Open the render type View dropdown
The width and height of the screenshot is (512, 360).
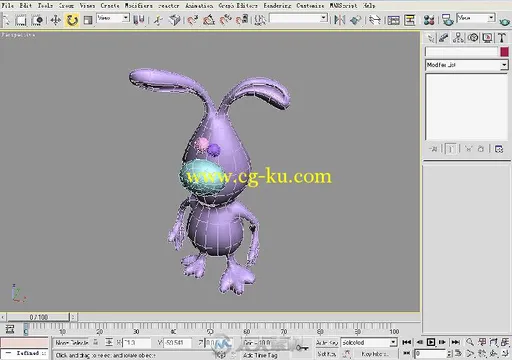click(x=476, y=18)
